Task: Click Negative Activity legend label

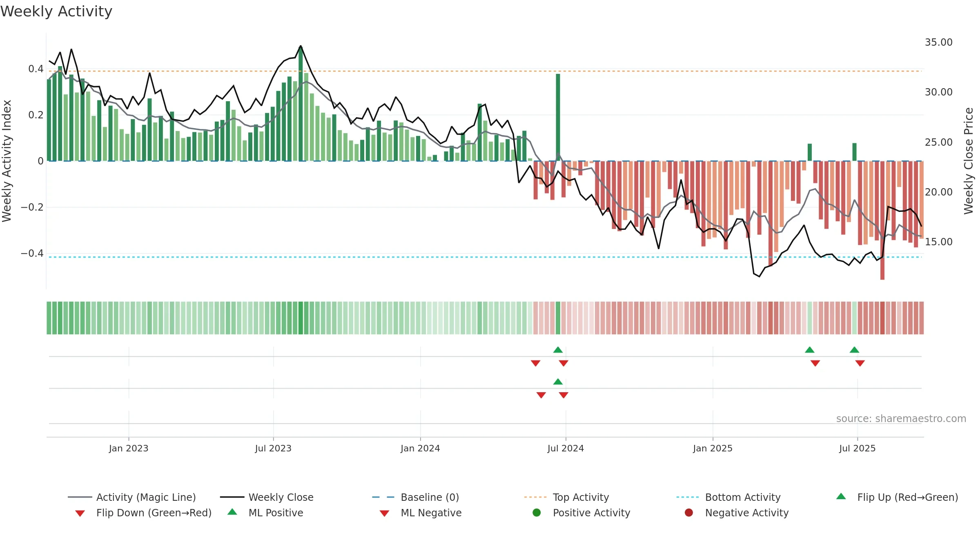Action: click(747, 513)
